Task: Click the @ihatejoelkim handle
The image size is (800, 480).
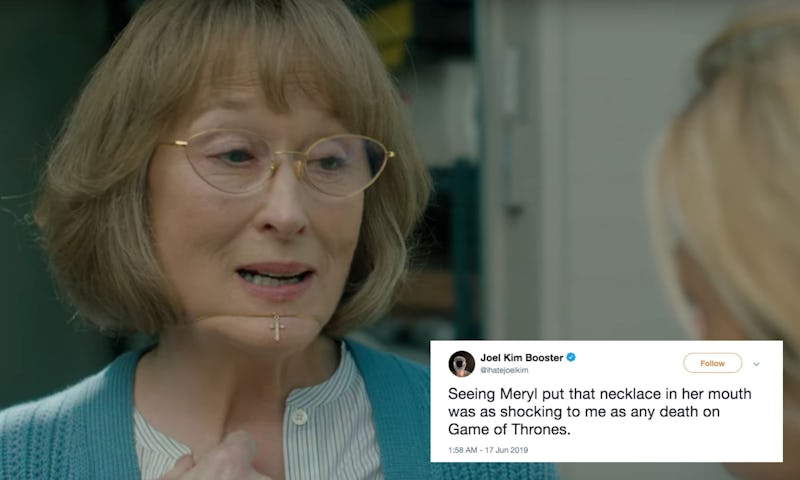Action: point(504,370)
